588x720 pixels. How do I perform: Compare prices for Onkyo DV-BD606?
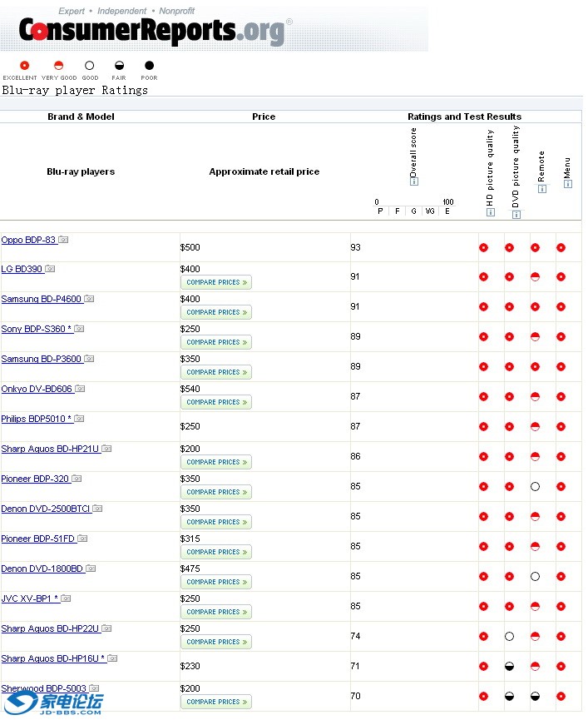pyautogui.click(x=216, y=402)
